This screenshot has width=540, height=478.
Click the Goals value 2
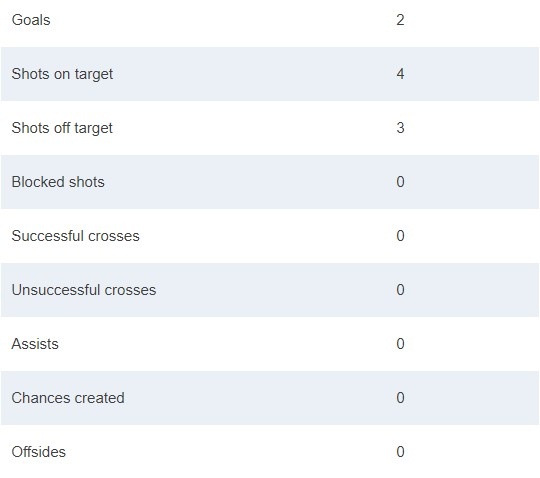click(400, 20)
